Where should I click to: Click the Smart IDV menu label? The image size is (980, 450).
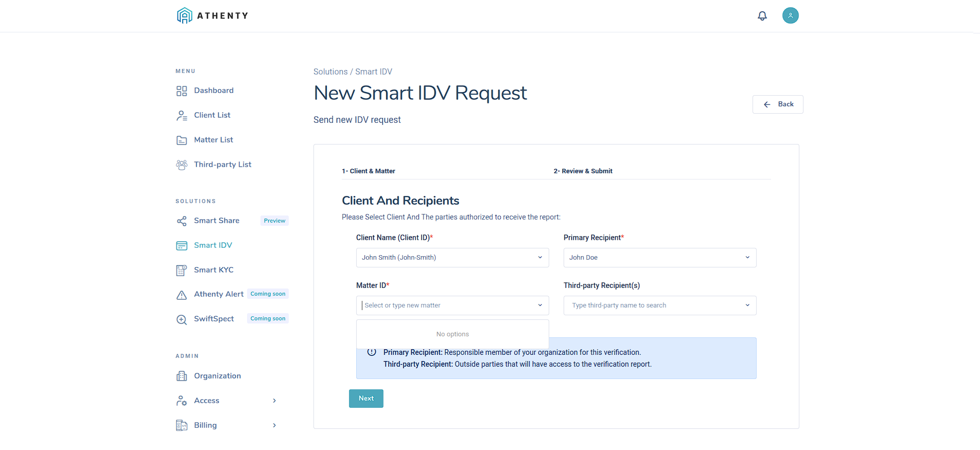coord(213,245)
